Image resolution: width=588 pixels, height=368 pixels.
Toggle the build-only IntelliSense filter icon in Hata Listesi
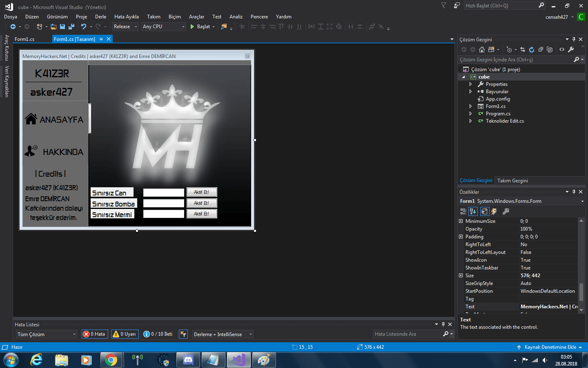click(x=183, y=334)
